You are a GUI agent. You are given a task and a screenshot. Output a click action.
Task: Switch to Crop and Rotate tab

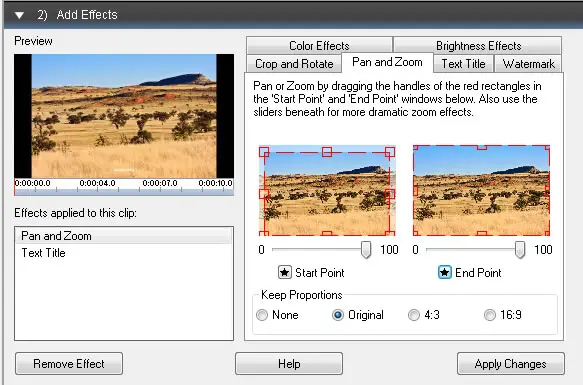pos(294,64)
